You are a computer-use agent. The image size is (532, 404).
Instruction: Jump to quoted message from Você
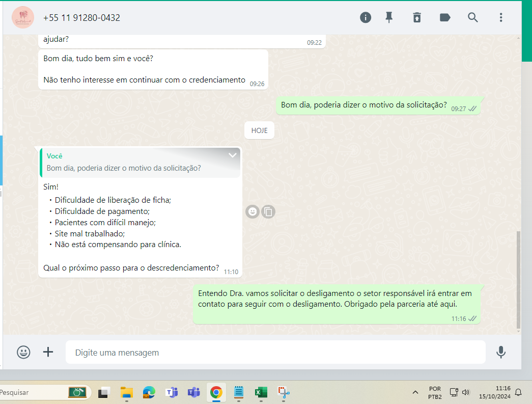pos(137,163)
